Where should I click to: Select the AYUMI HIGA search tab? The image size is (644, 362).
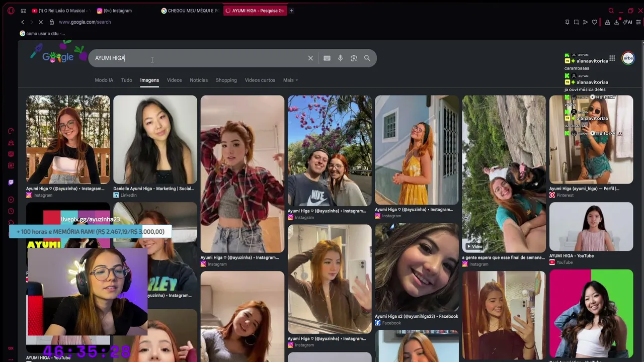coord(255,11)
